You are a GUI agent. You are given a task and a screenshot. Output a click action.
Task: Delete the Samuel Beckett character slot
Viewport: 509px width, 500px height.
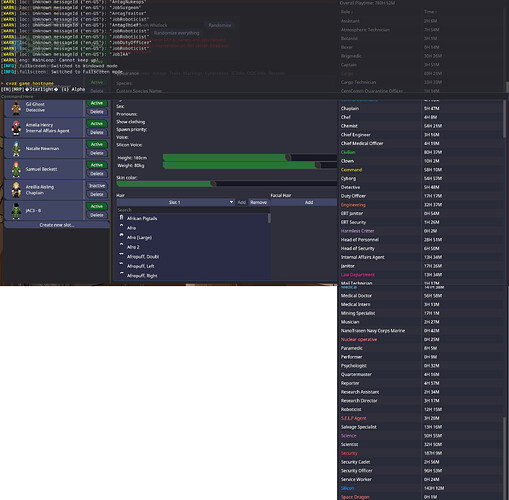[x=97, y=174]
